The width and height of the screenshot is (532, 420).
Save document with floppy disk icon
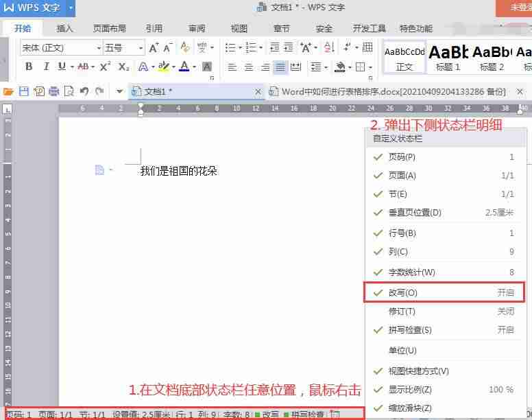[x=24, y=91]
